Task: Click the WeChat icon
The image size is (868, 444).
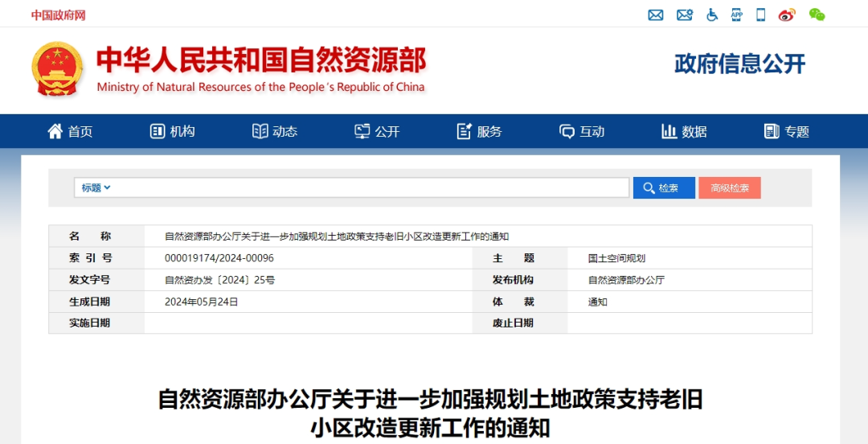Action: 817,14
